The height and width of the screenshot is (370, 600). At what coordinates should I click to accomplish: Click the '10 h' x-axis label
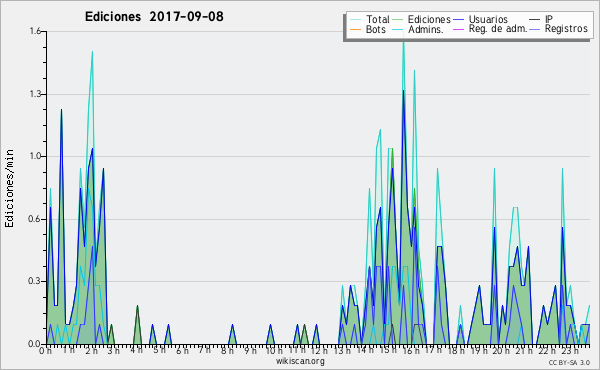[x=273, y=350]
